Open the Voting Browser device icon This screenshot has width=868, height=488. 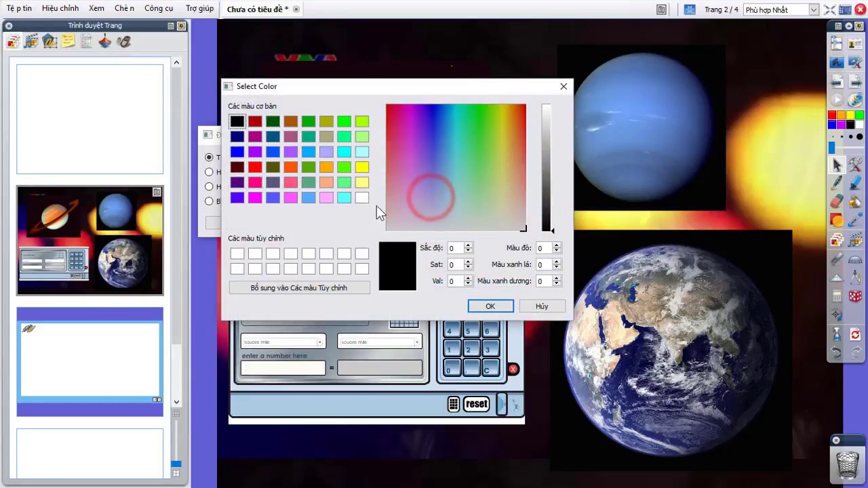point(123,42)
